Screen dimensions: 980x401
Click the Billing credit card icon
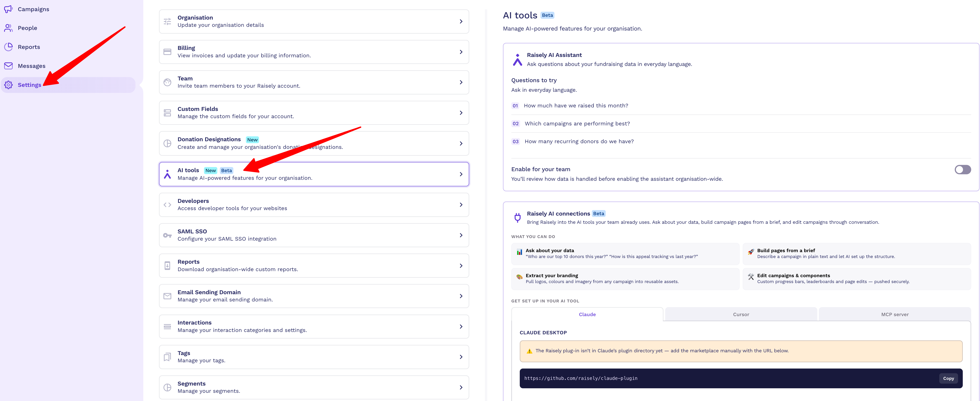click(x=167, y=52)
